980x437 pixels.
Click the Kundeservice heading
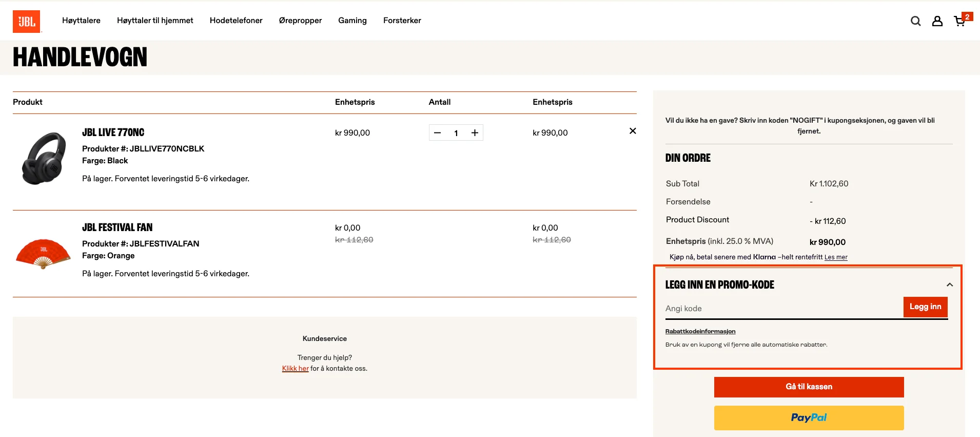[x=325, y=339]
